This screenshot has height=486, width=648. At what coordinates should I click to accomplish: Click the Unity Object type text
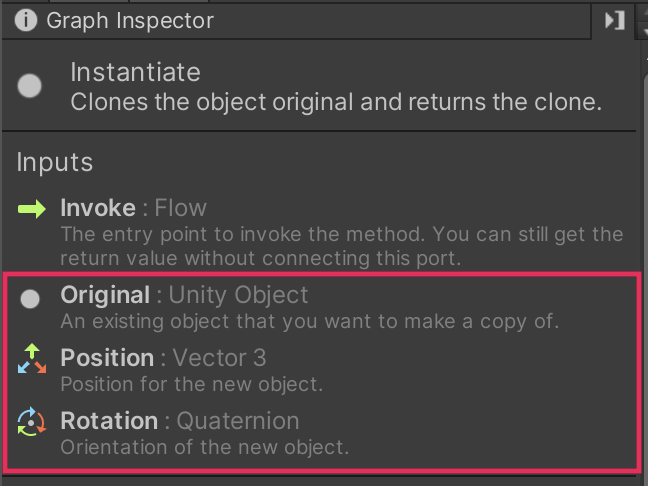[x=239, y=295]
